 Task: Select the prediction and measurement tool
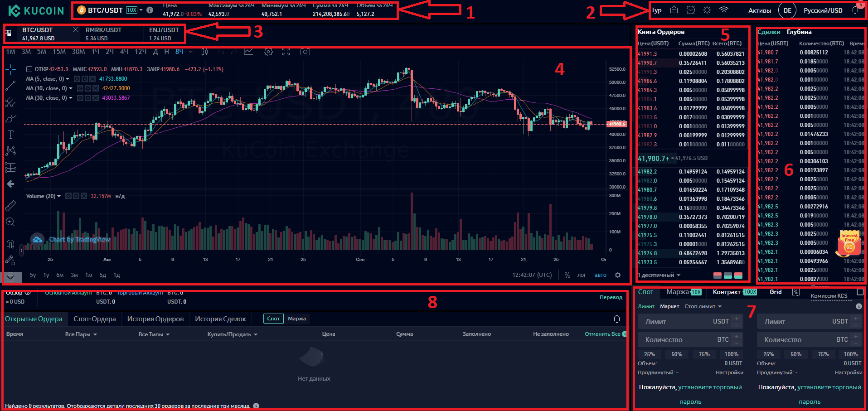(x=10, y=167)
